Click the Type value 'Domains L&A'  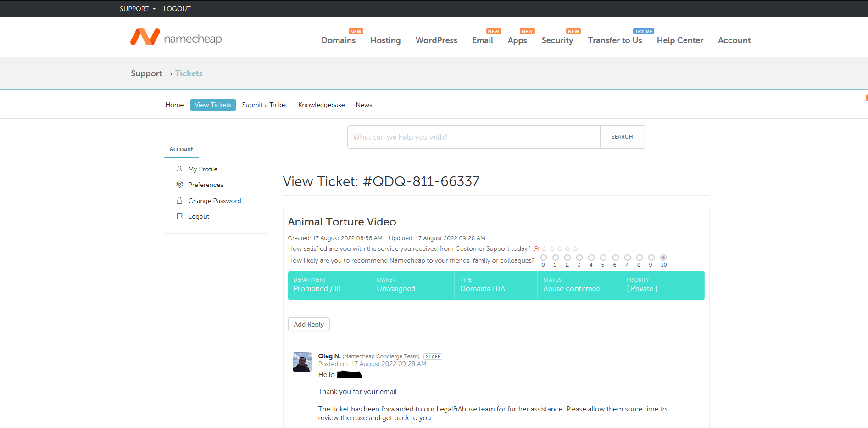click(x=483, y=288)
